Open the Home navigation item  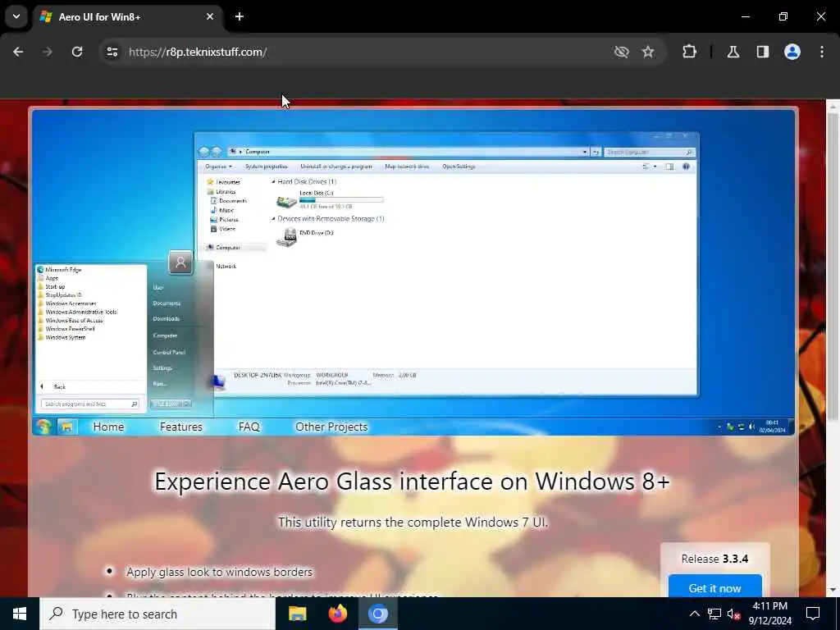(108, 427)
